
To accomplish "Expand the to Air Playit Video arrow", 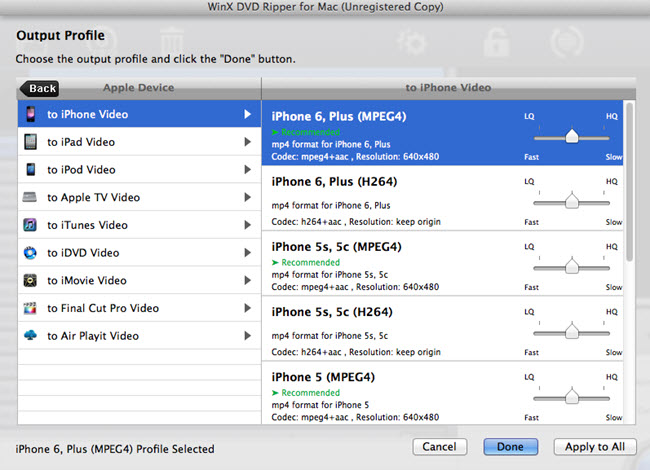I will [x=247, y=336].
